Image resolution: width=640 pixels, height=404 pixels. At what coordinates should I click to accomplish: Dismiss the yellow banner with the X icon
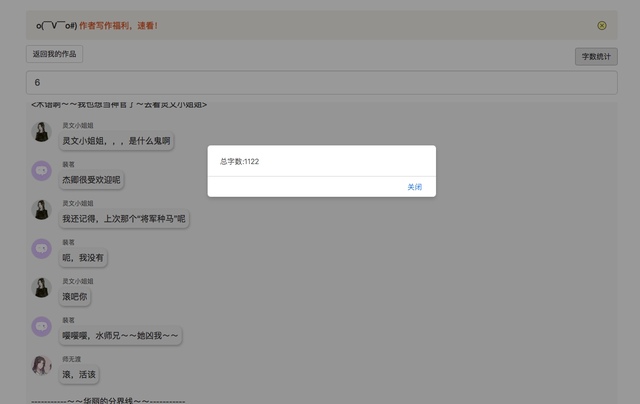(x=602, y=25)
